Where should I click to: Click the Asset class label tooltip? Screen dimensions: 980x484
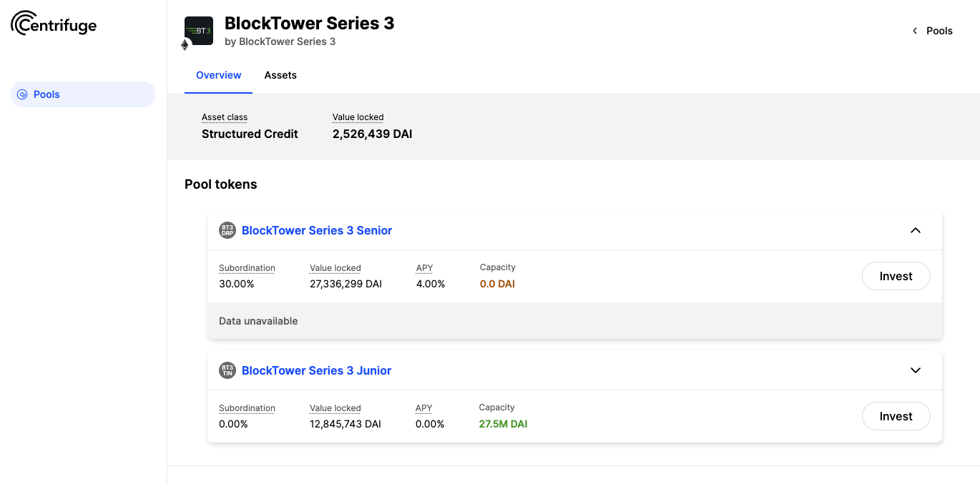225,117
